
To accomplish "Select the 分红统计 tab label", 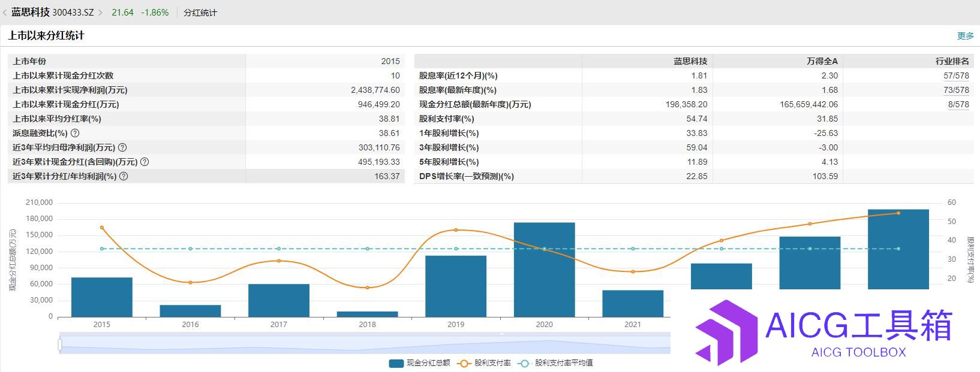I will tap(200, 12).
